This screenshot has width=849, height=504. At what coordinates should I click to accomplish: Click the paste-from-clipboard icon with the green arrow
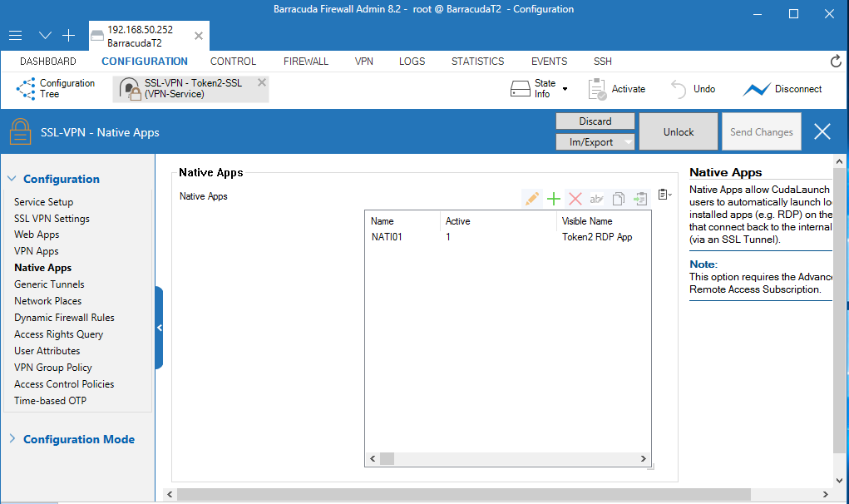[640, 199]
